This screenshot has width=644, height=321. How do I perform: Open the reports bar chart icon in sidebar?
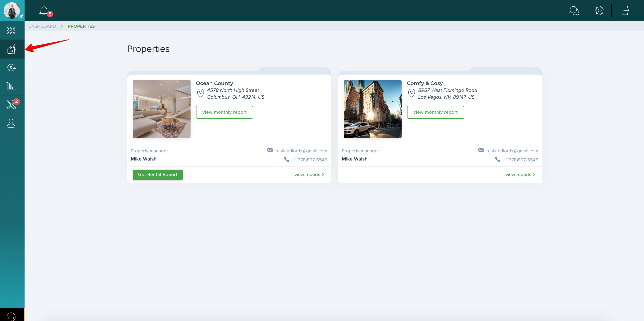[11, 86]
